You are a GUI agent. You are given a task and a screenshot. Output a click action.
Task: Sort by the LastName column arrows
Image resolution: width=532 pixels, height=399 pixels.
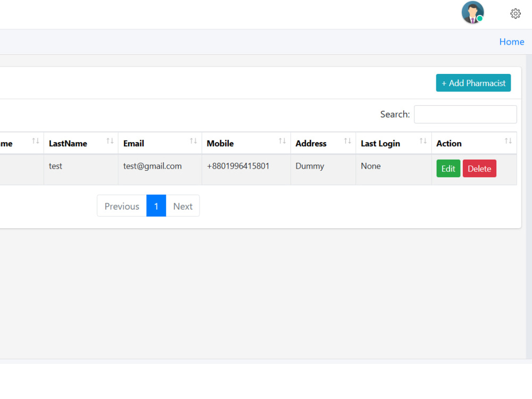pos(110,141)
